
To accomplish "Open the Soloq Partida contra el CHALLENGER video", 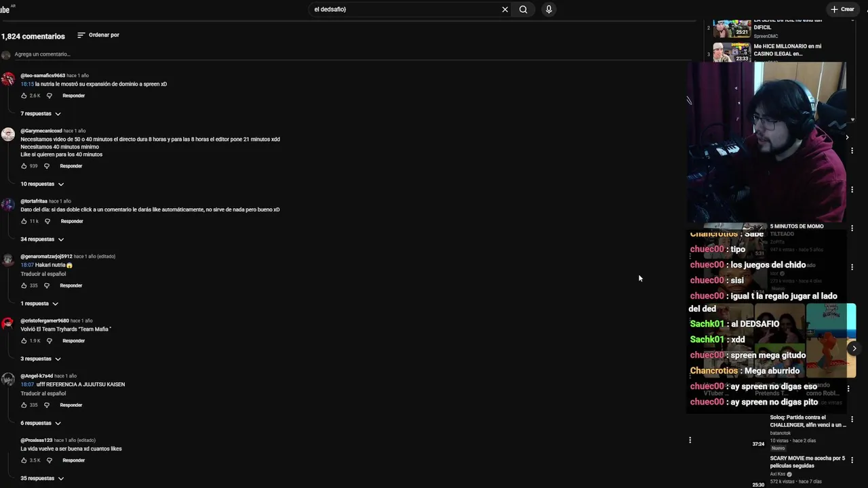I will 808,421.
